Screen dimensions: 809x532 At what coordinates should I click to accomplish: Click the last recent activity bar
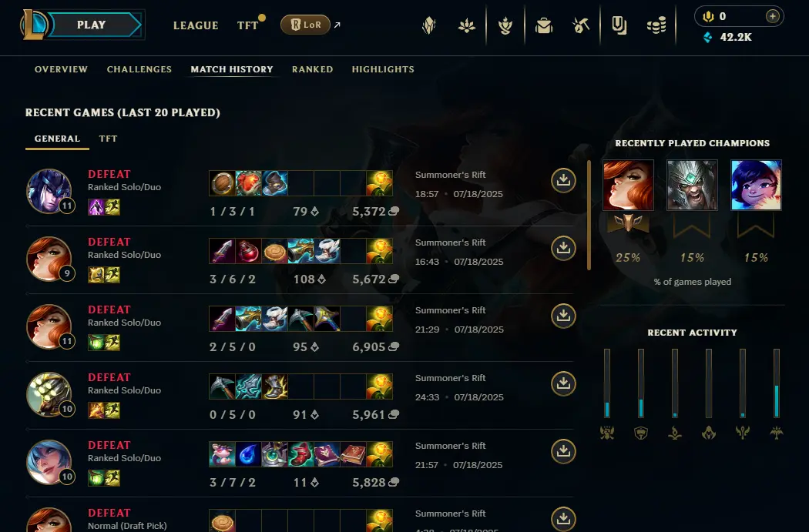[777, 383]
